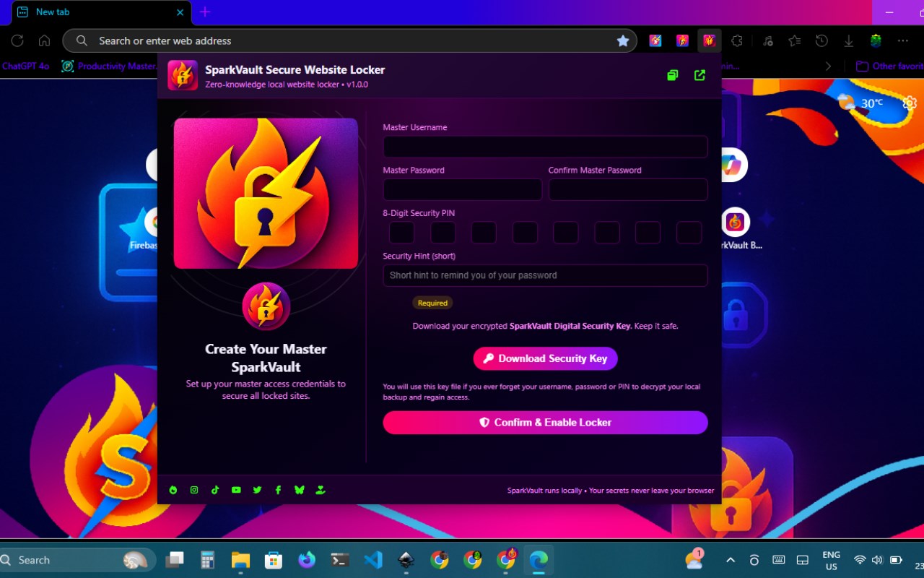Show hidden system tray icons chevron

coord(730,560)
